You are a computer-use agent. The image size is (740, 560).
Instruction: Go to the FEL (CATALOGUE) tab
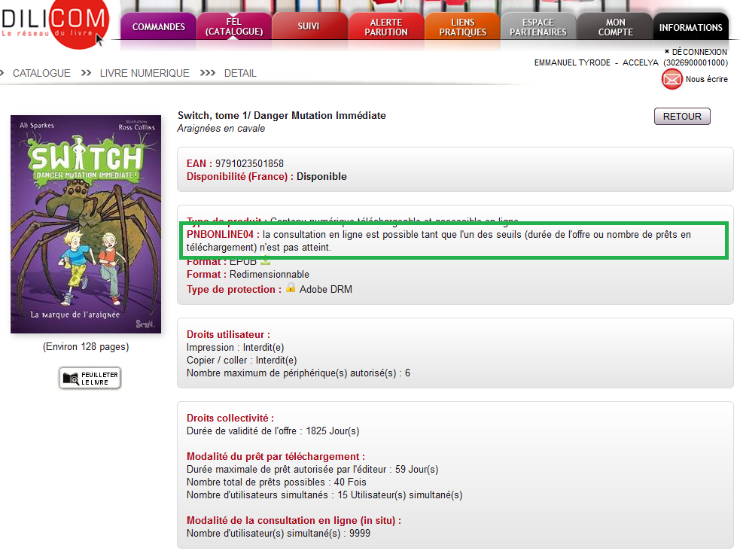(x=234, y=27)
